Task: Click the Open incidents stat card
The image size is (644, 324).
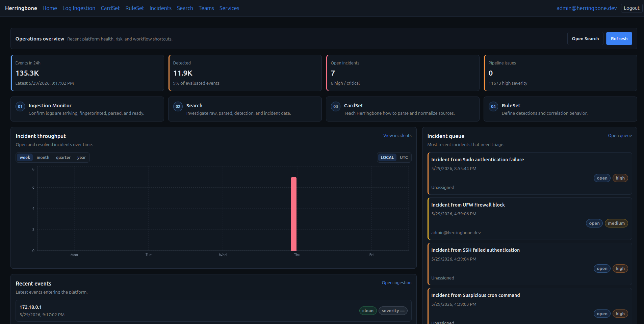Action: click(403, 73)
